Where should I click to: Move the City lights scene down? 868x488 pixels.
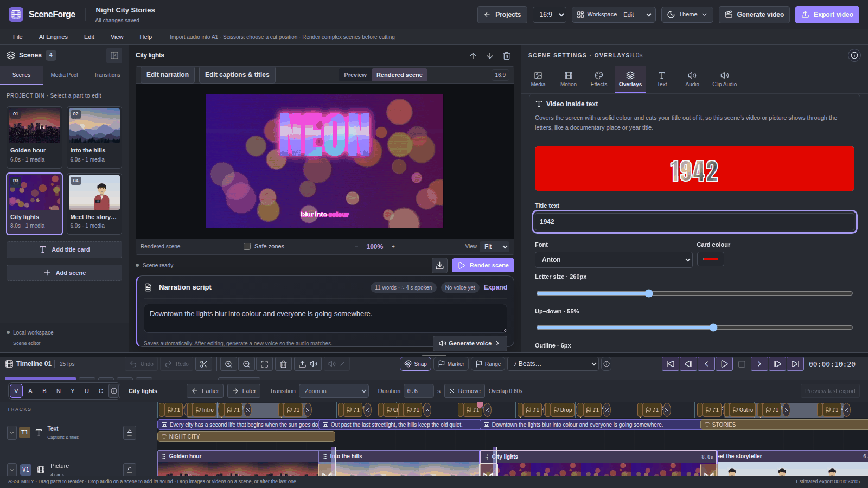(x=490, y=56)
